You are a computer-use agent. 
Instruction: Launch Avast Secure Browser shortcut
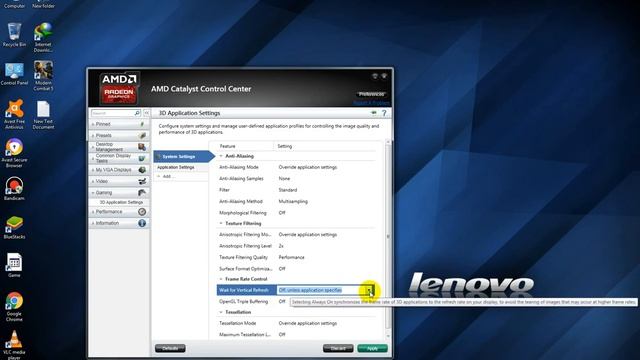[x=14, y=153]
